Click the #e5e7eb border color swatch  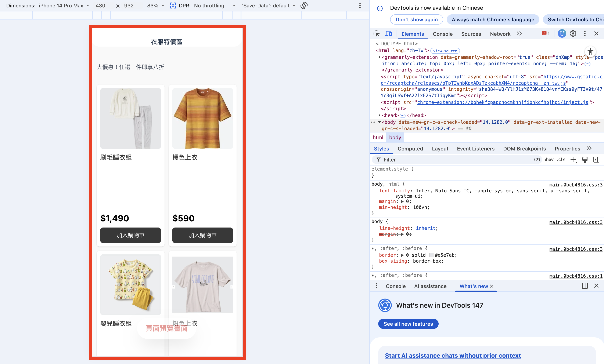point(431,255)
